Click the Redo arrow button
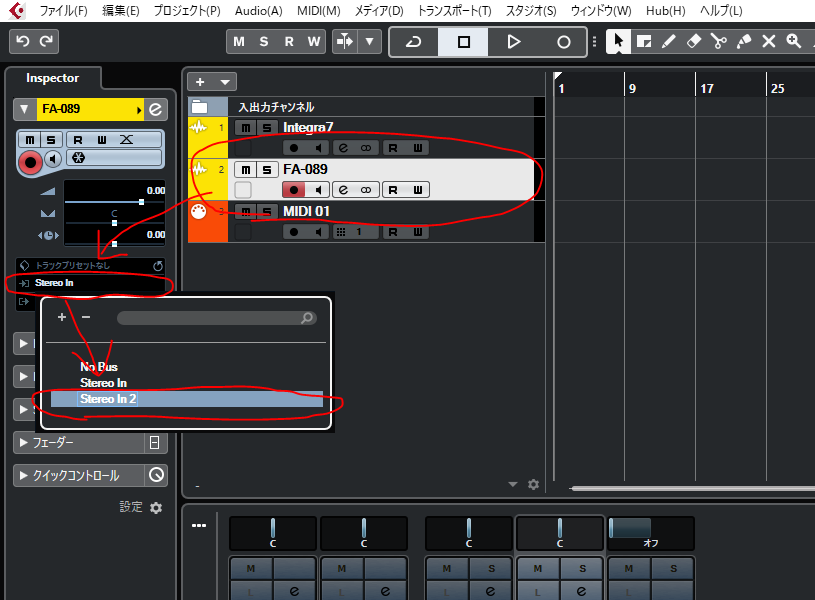 46,41
